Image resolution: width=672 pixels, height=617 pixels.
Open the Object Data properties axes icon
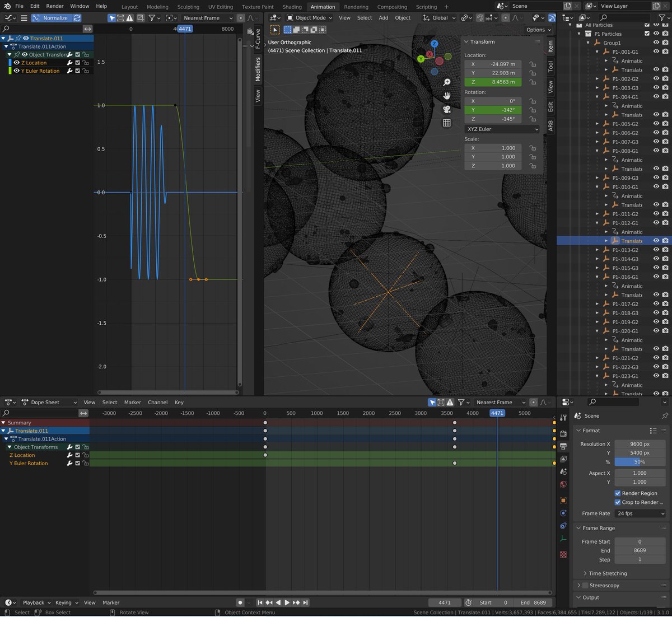(563, 539)
